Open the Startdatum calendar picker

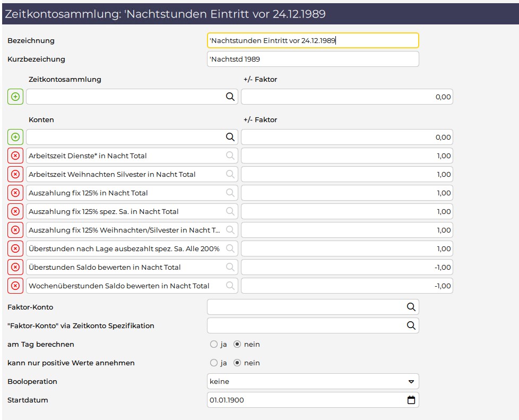[411, 400]
